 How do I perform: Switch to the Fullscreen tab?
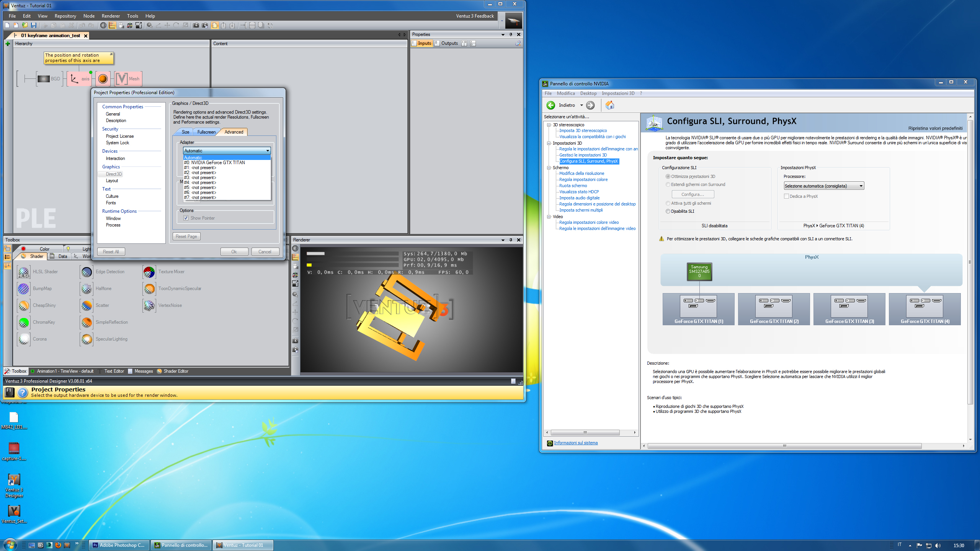click(206, 132)
